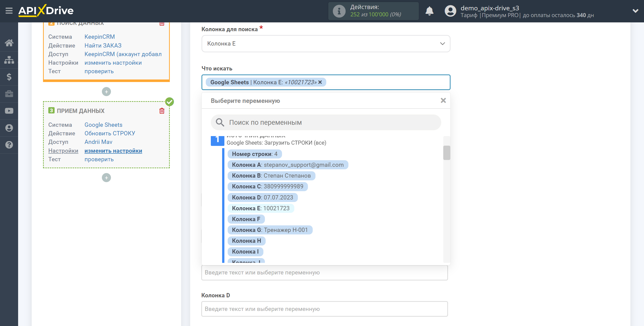Delete the data search block
This screenshot has width=644, height=326.
[162, 23]
